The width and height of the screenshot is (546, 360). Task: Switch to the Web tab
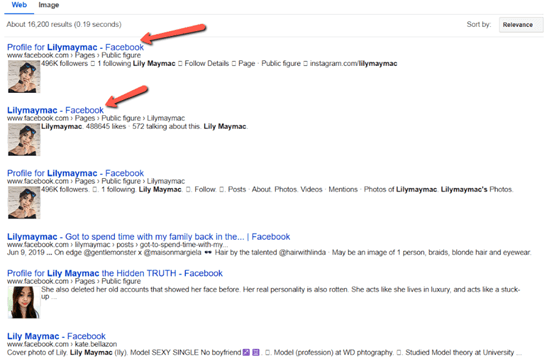(x=19, y=5)
